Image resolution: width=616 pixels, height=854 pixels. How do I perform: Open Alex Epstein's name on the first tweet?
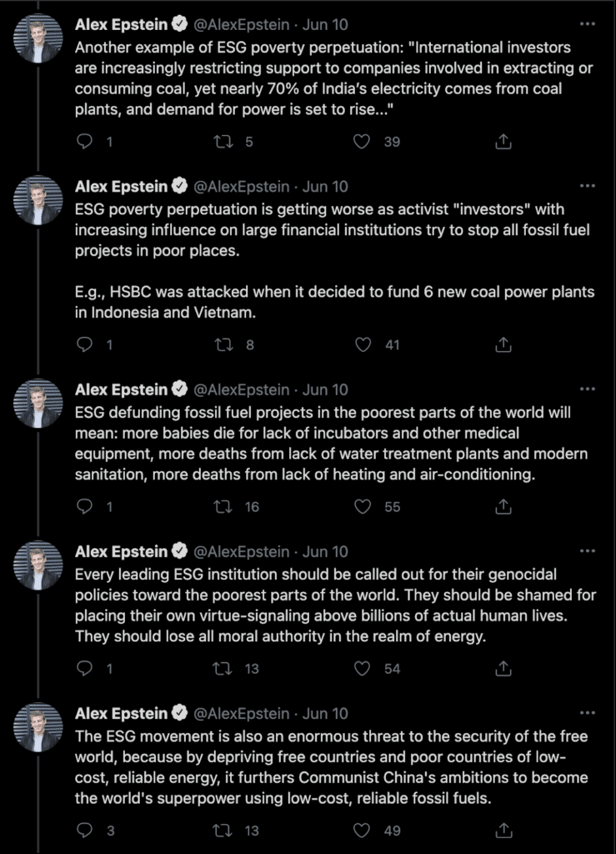(122, 24)
